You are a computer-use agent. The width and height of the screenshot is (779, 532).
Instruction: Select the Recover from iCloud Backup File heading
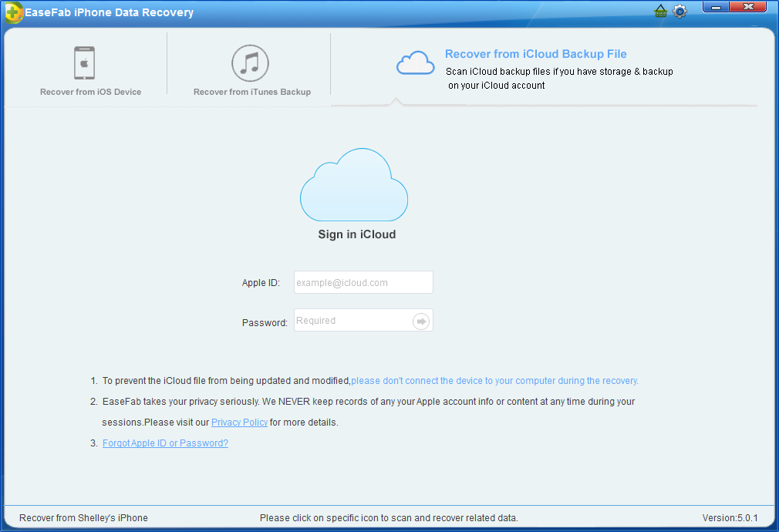(x=535, y=54)
